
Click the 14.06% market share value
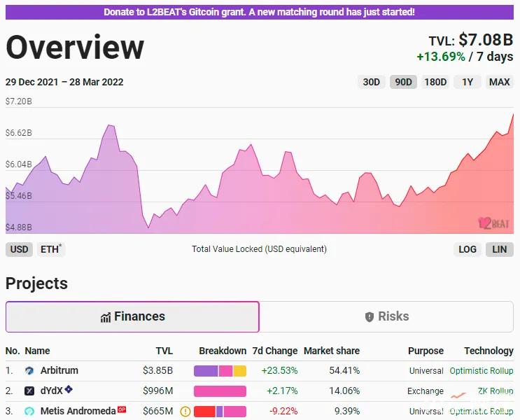click(344, 391)
